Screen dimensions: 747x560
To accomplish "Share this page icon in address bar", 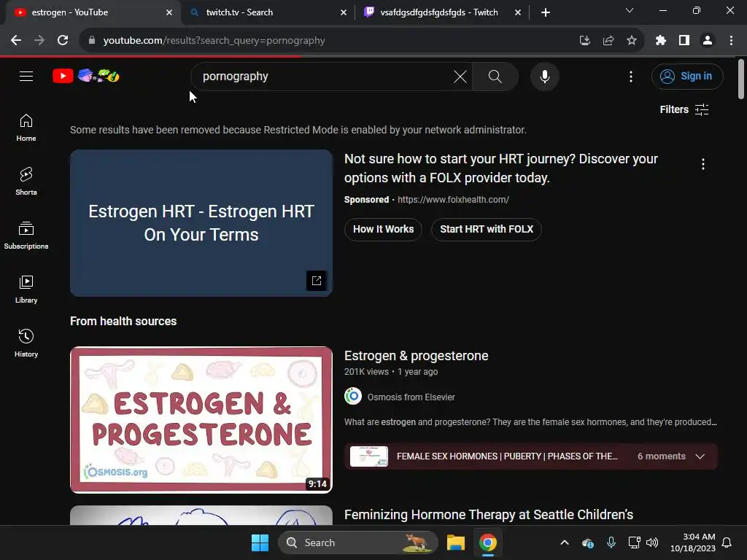I will click(608, 41).
